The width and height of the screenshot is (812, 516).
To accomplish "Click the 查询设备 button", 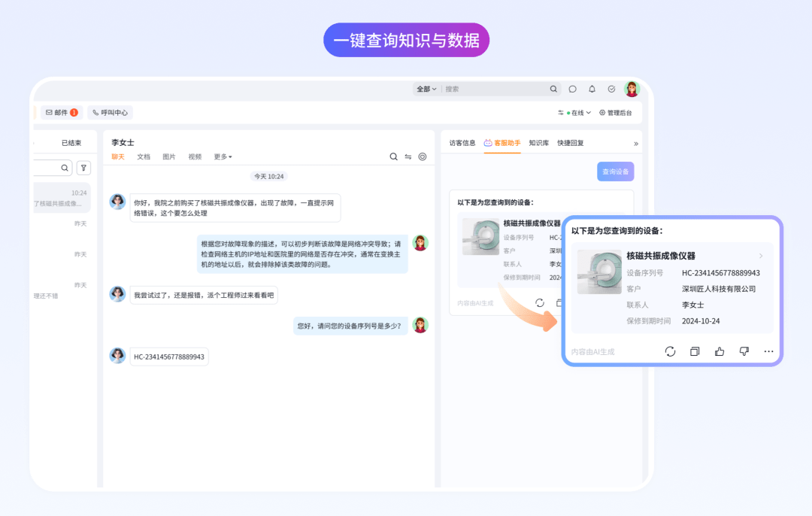I will click(615, 171).
